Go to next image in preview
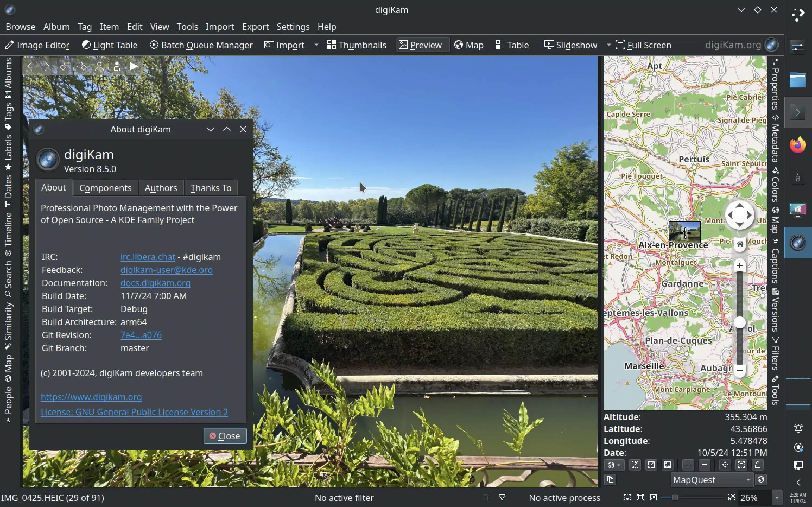The height and width of the screenshot is (507, 812). click(47, 66)
